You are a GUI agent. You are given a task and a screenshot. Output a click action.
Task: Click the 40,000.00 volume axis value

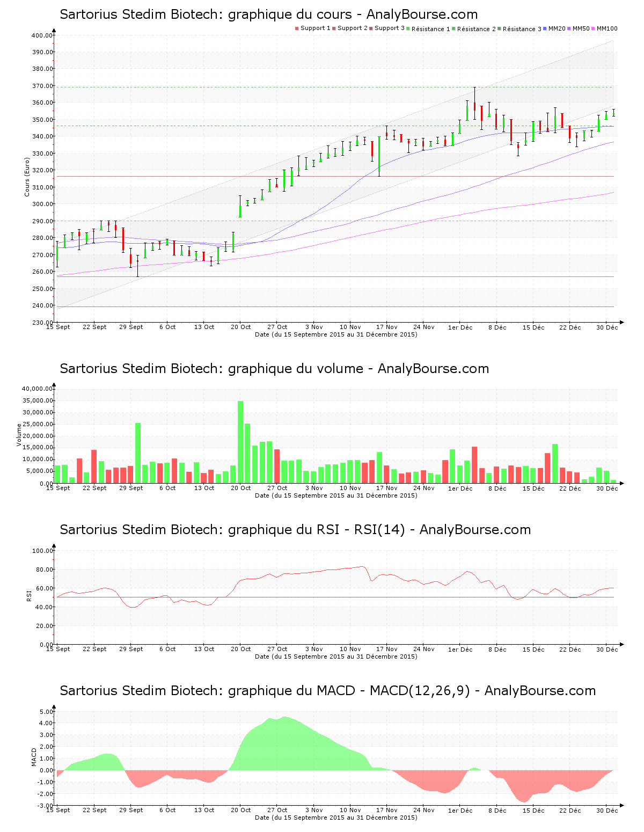coord(37,389)
